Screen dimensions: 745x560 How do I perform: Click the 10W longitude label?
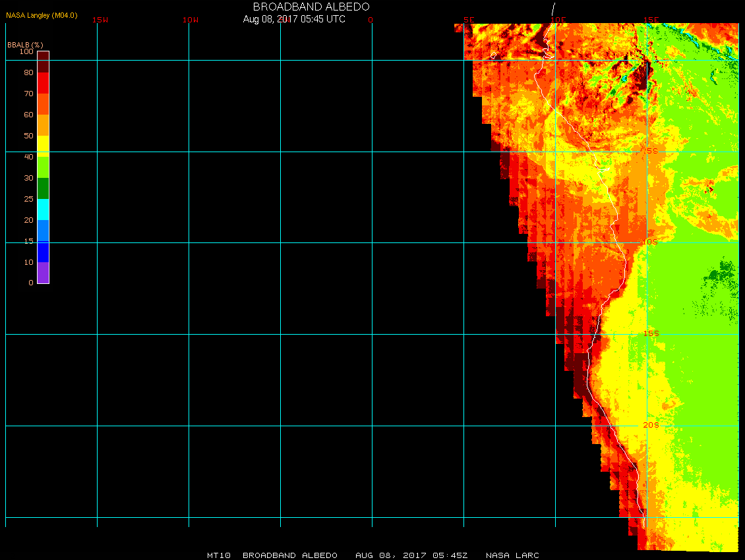(x=191, y=20)
